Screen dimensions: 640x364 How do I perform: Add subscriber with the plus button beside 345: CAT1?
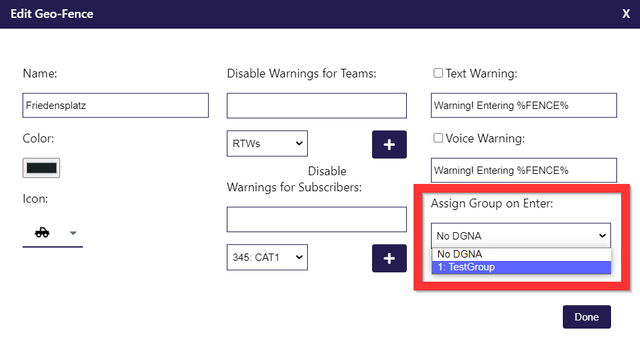click(x=389, y=258)
